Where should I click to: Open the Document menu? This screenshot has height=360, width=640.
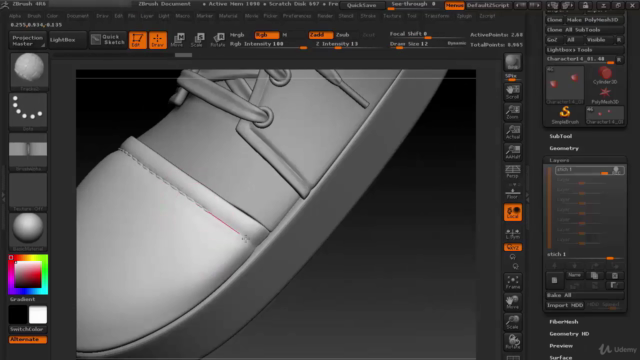coord(78,16)
